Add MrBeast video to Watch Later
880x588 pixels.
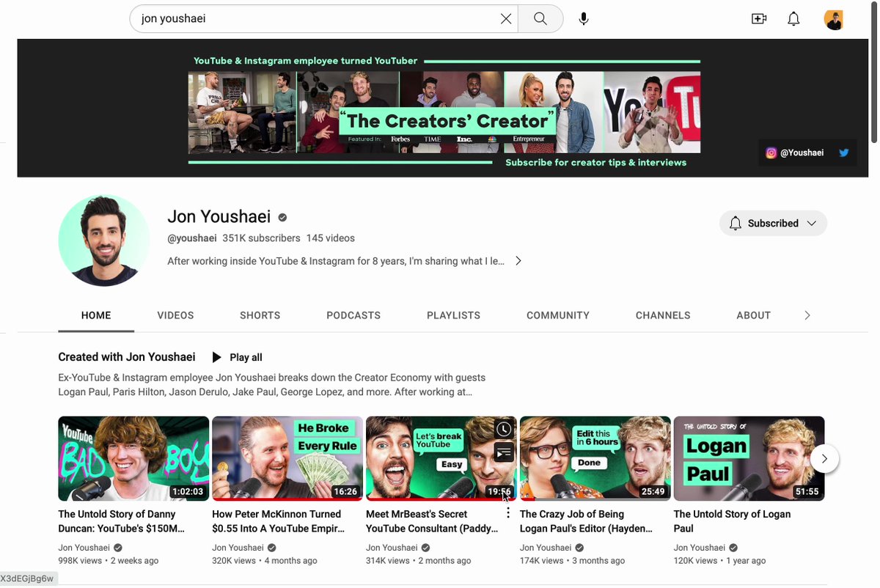tap(503, 430)
